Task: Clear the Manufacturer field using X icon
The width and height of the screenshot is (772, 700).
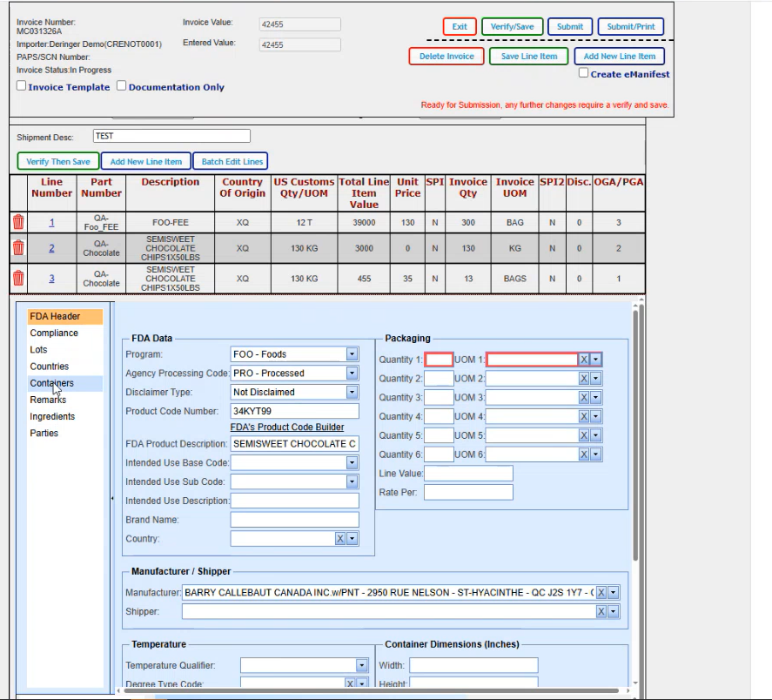Action: [x=601, y=593]
